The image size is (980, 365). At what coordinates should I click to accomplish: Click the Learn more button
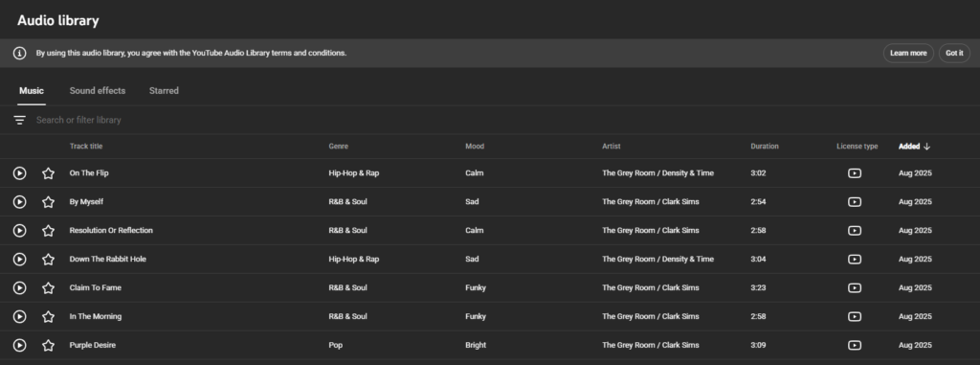point(908,54)
